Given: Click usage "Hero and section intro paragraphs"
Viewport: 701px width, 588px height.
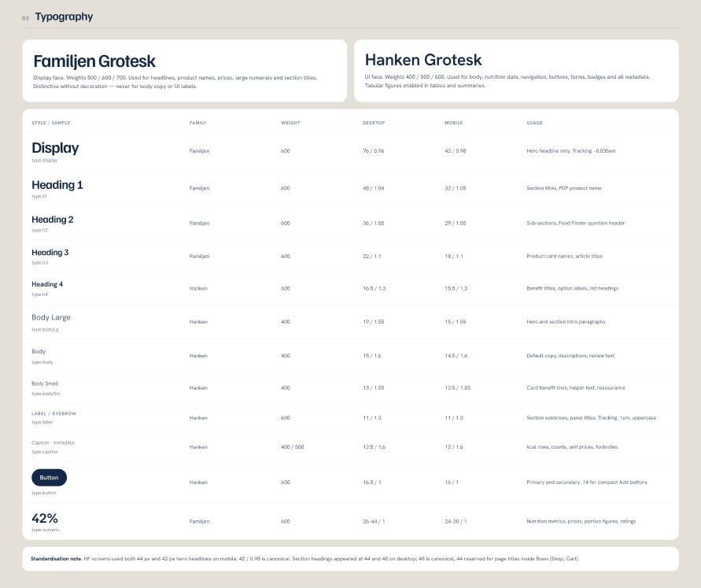Looking at the screenshot, I should 566,322.
